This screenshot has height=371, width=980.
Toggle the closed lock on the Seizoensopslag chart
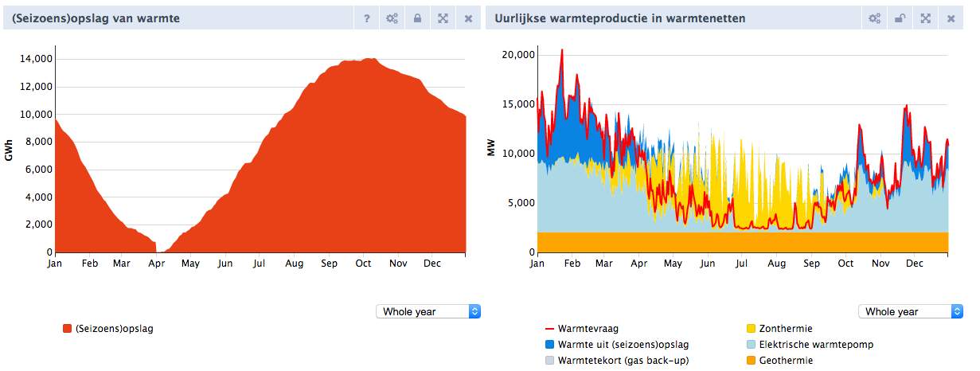coord(417,18)
